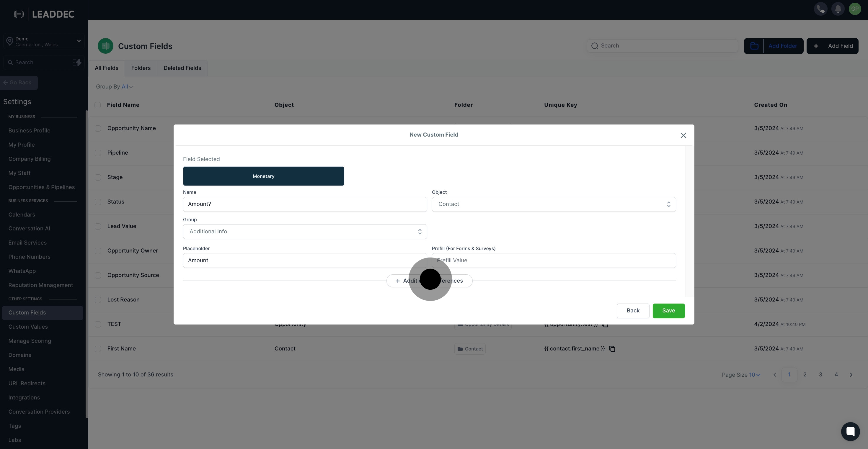
Task: Switch to the Deleted Fields tab
Action: point(182,68)
